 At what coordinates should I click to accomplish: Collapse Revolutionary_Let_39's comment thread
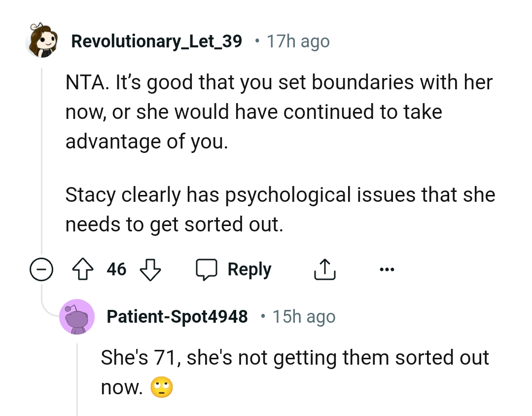42,269
